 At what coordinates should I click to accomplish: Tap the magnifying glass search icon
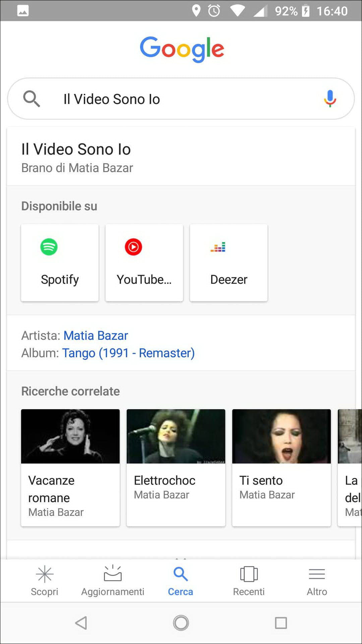pyautogui.click(x=32, y=99)
